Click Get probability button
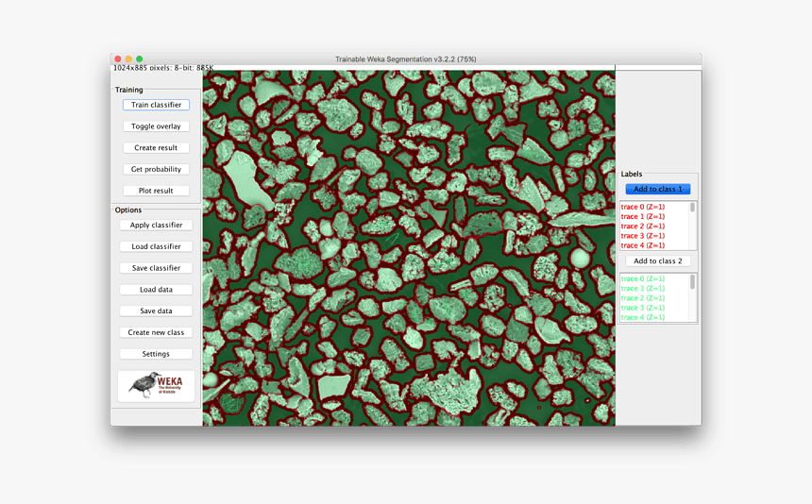This screenshot has height=504, width=812. (156, 169)
